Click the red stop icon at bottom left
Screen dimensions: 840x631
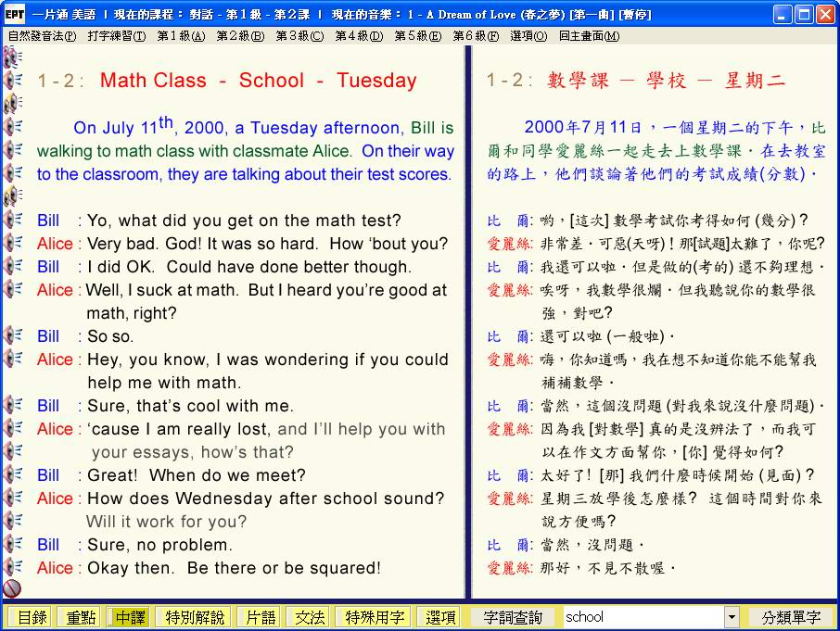pyautogui.click(x=12, y=588)
